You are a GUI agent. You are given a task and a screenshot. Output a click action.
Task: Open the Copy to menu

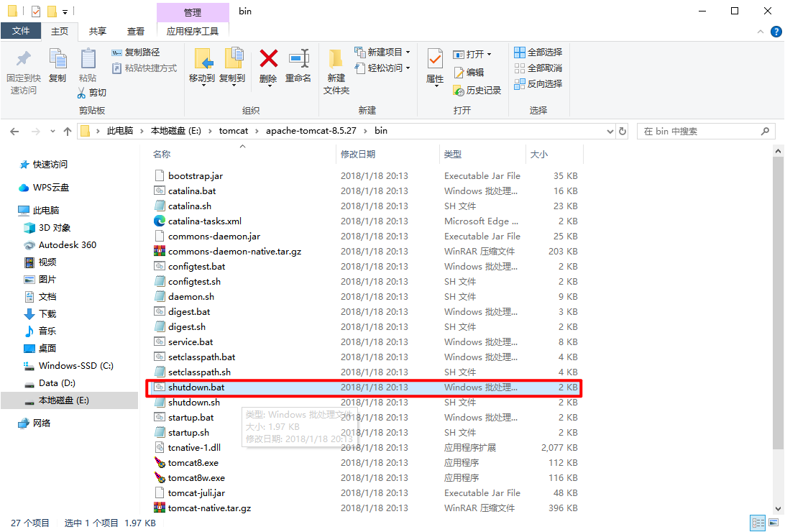(232, 67)
